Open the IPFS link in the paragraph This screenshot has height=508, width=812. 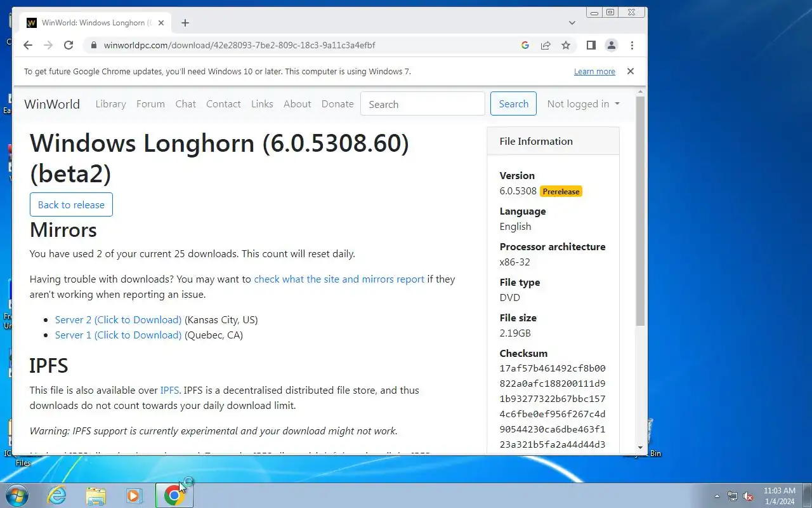(x=169, y=390)
